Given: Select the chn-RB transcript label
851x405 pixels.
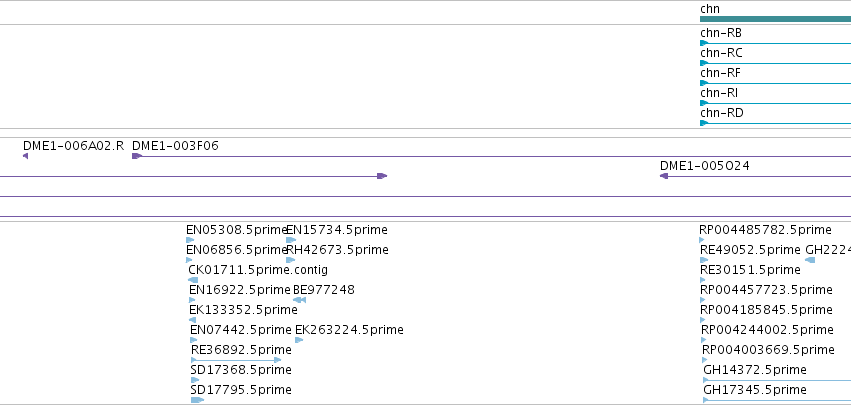Looking at the screenshot, I should pyautogui.click(x=721, y=33).
